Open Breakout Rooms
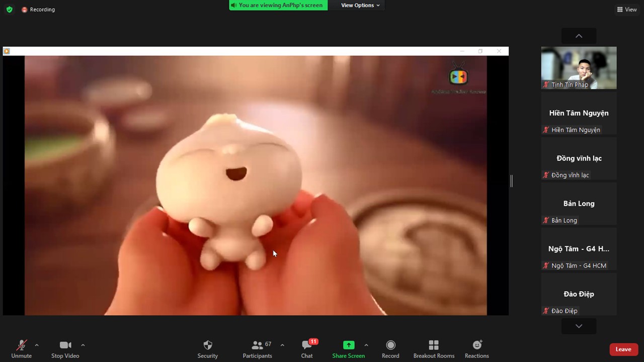The width and height of the screenshot is (644, 362). coord(434,348)
